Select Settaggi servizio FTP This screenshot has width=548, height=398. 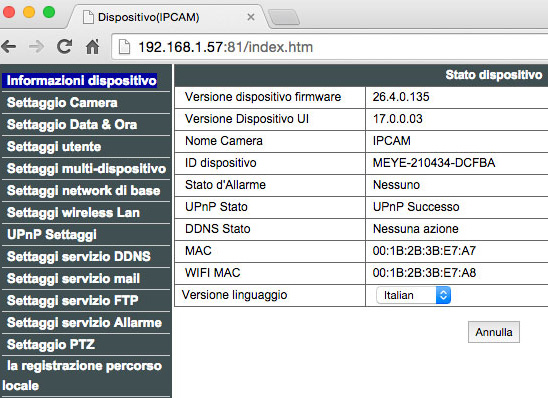pos(72,301)
